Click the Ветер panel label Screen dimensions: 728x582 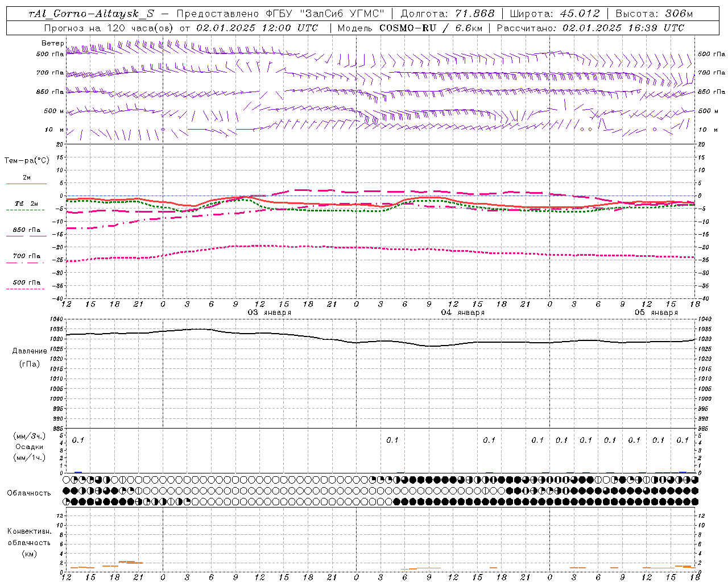(52, 43)
